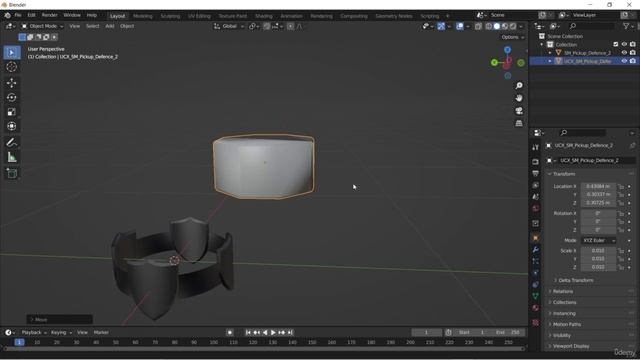Lock Location X transform
This screenshot has height=360, width=640.
click(621, 187)
